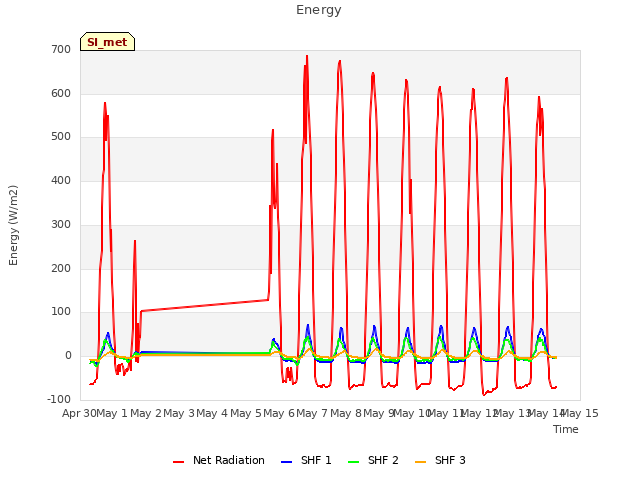Click the green SHF 2 legend swatch
The image size is (640, 480).
coord(353,462)
